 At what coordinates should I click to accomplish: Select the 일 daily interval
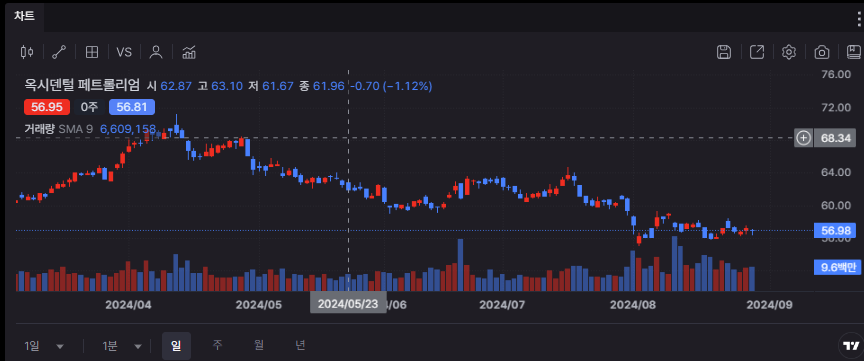point(176,346)
